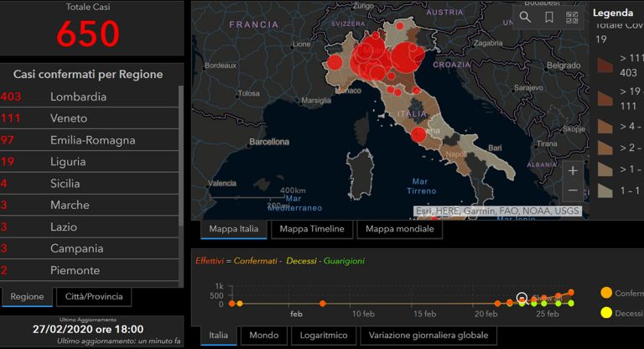
Task: Toggle yellow Decessi legend series
Action: (x=606, y=312)
